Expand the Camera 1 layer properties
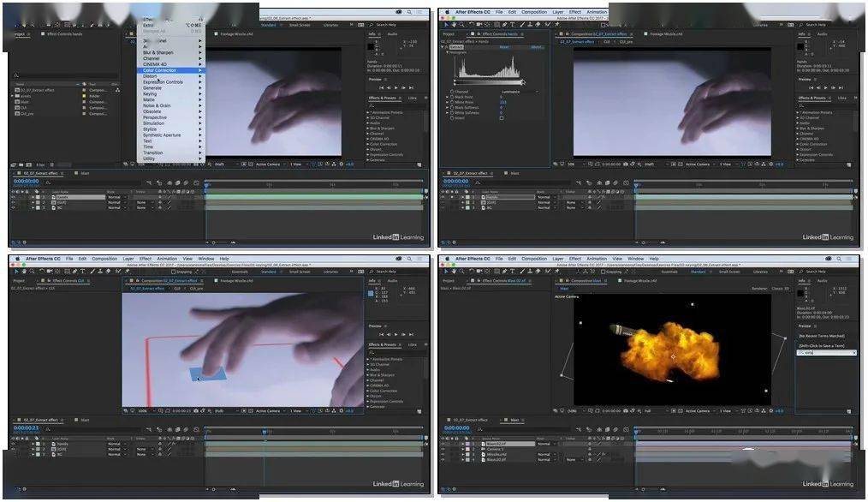868x502 pixels. tap(463, 449)
